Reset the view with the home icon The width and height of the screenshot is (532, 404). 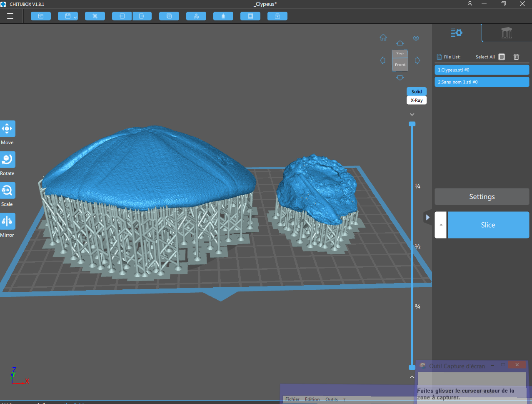[383, 38]
